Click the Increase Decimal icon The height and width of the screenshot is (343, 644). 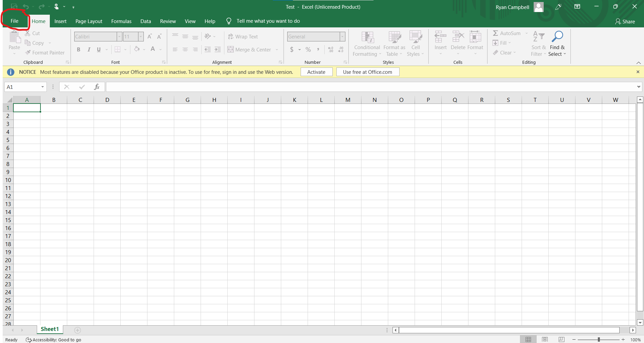[331, 49]
